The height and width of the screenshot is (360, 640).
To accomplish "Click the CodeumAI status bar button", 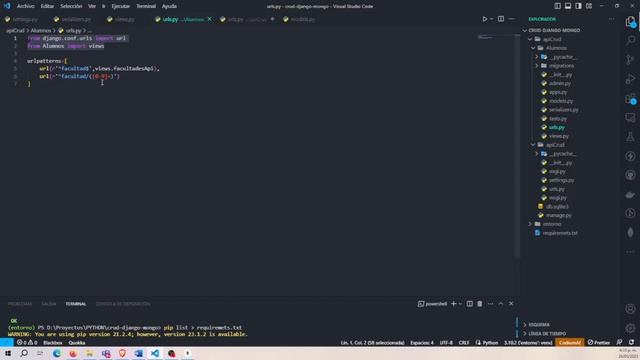I will point(570,342).
